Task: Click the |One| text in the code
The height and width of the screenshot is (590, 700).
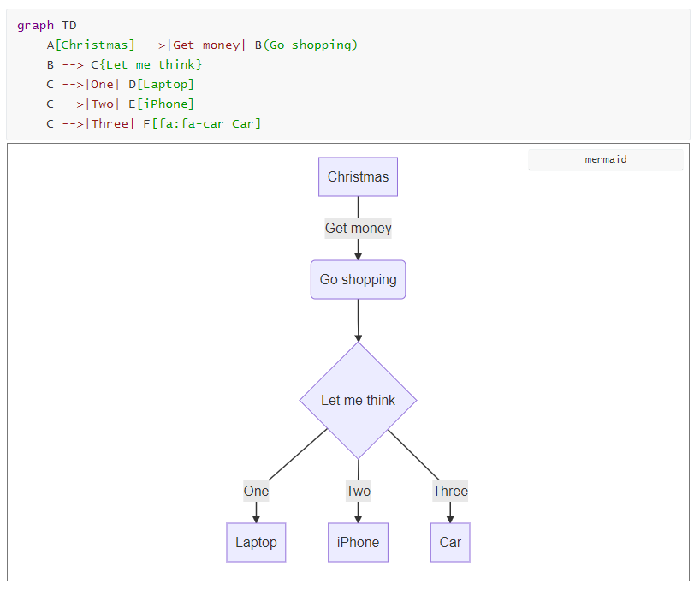Action: (102, 85)
